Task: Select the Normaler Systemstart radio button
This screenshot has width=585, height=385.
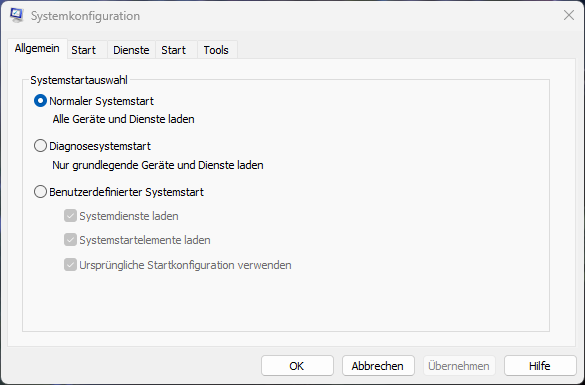Action: 40,101
